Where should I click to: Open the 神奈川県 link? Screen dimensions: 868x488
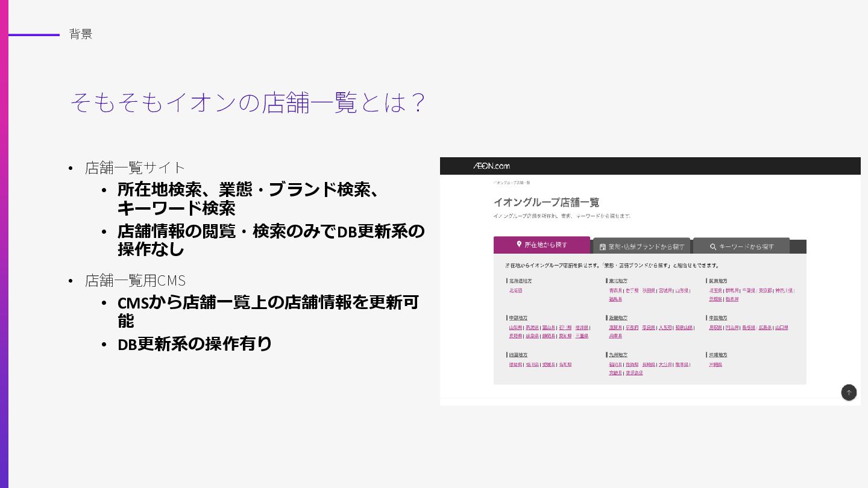click(x=784, y=290)
